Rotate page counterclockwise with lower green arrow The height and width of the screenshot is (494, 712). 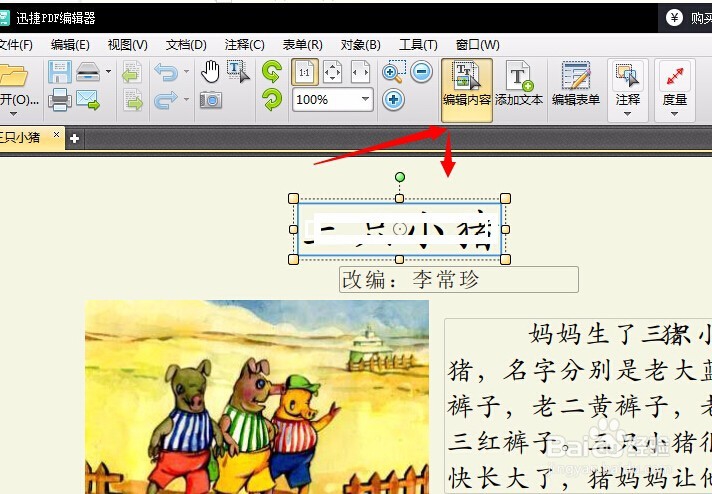click(272, 99)
